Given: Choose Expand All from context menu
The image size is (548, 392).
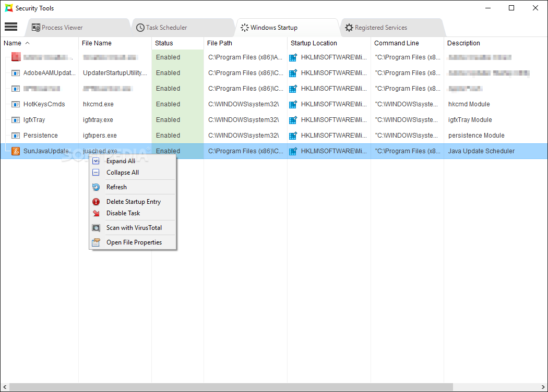Looking at the screenshot, I should coord(133,161).
